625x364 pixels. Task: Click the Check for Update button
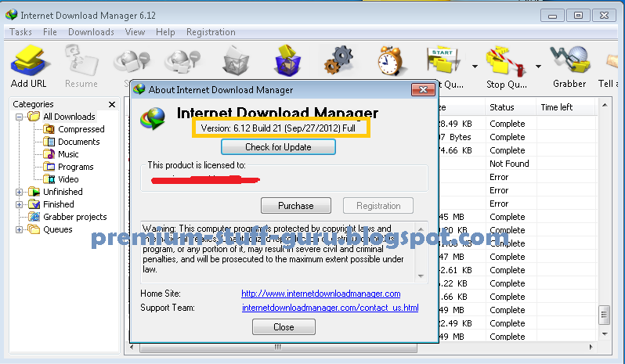point(278,147)
